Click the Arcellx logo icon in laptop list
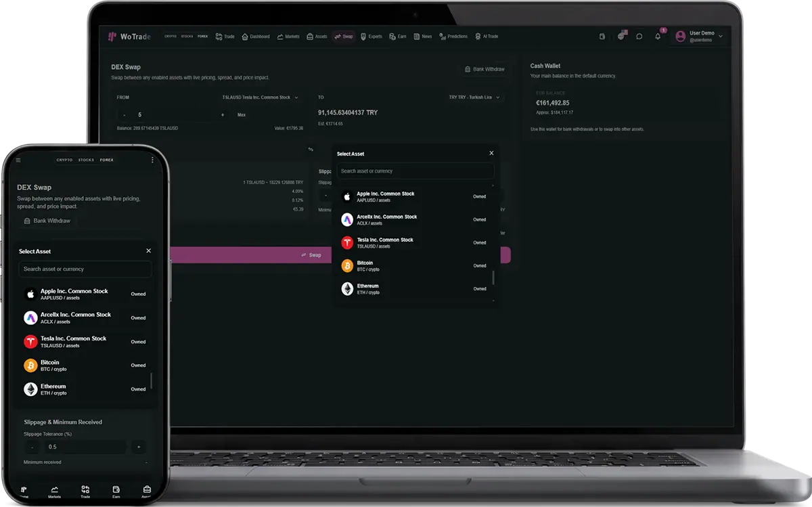This screenshot has width=812, height=507. click(x=347, y=219)
